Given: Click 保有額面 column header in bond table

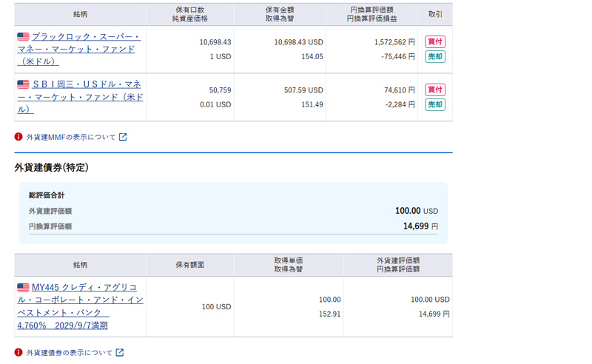Looking at the screenshot, I should click(190, 265).
